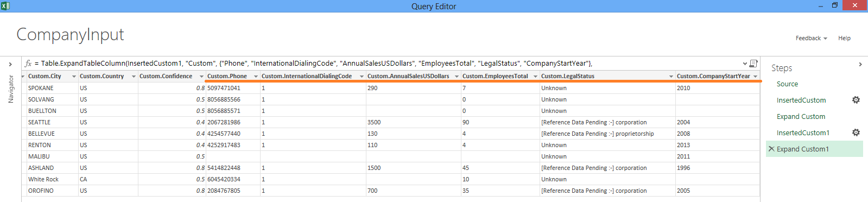Click the Excel icon in title bar
868x202 pixels.
[5, 6]
